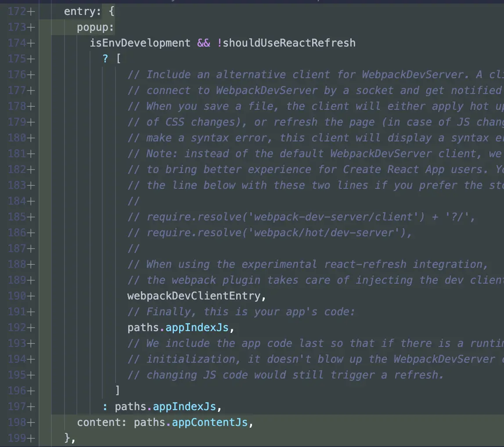This screenshot has width=504, height=447.
Task: Click the '&&' operator on line 174
Action: pos(203,43)
